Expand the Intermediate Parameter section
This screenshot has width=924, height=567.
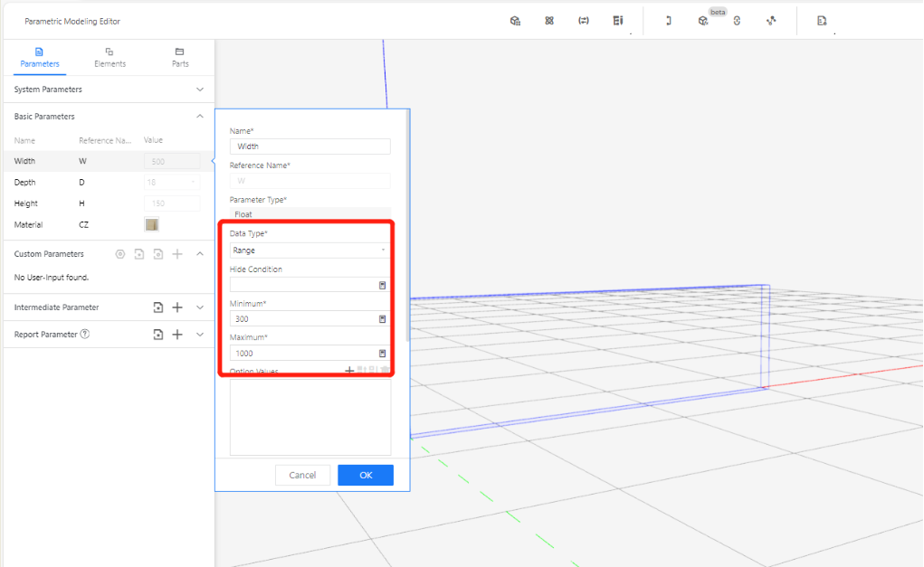(200, 307)
